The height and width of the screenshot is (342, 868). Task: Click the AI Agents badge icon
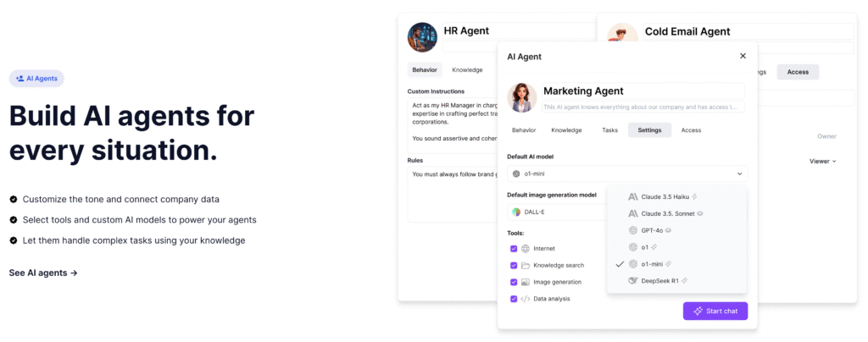click(20, 79)
